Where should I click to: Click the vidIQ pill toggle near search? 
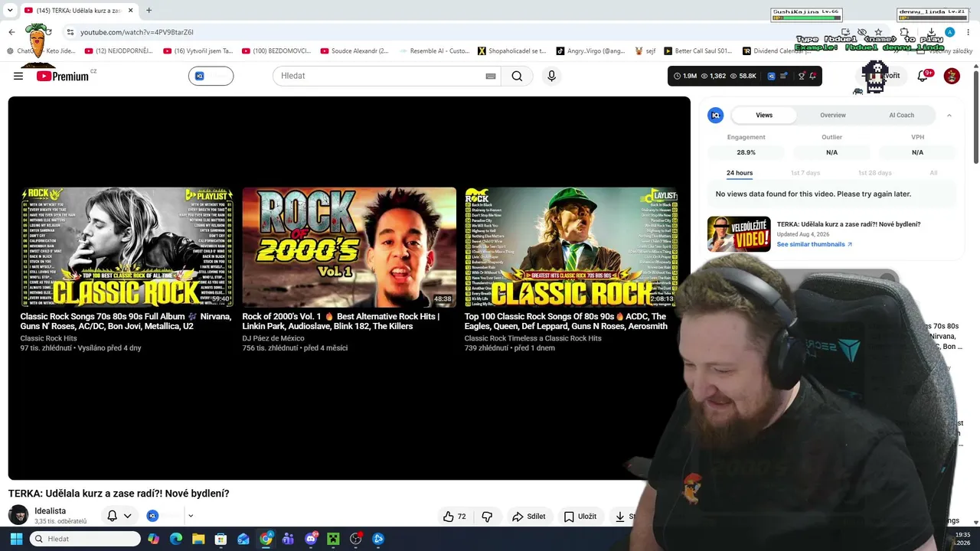(x=211, y=76)
